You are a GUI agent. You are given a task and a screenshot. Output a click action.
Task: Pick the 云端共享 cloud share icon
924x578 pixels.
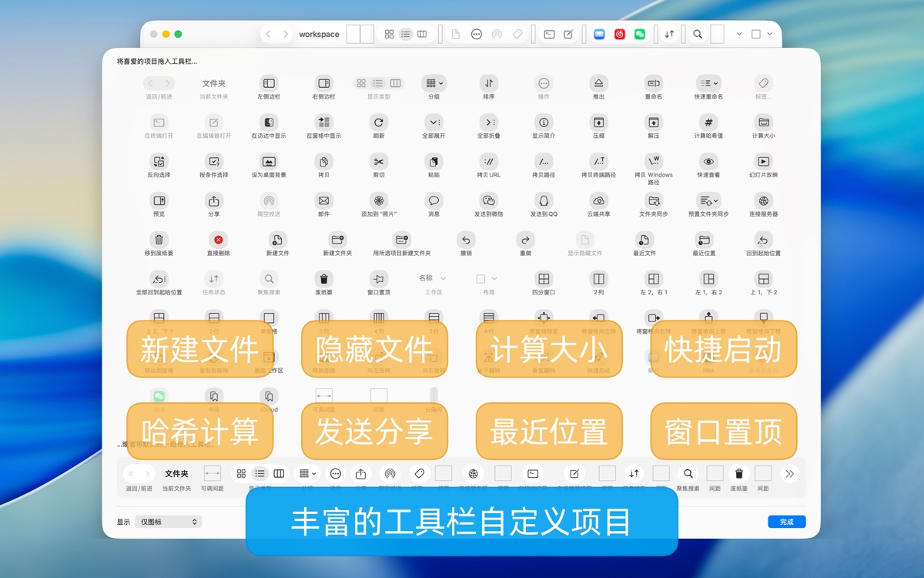click(598, 201)
